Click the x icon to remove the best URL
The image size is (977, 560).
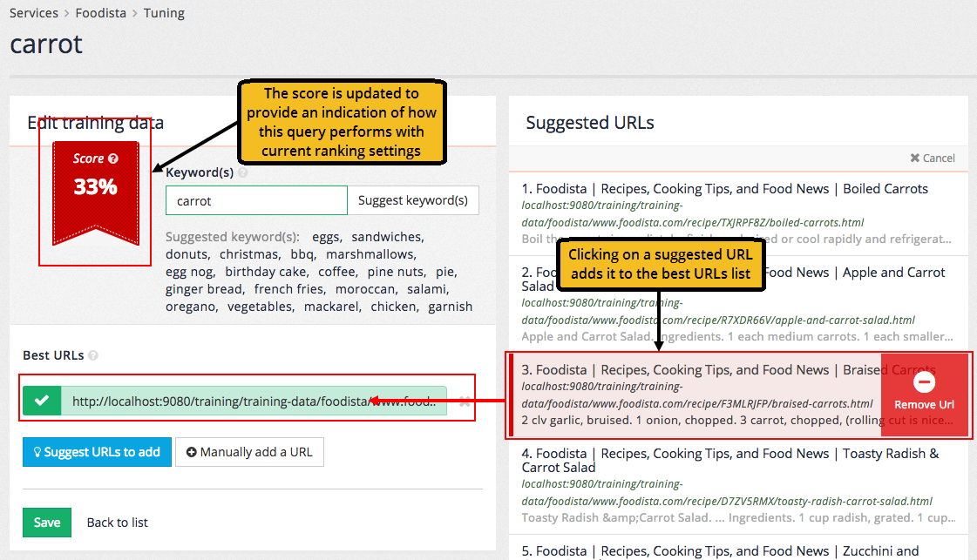[x=465, y=401]
